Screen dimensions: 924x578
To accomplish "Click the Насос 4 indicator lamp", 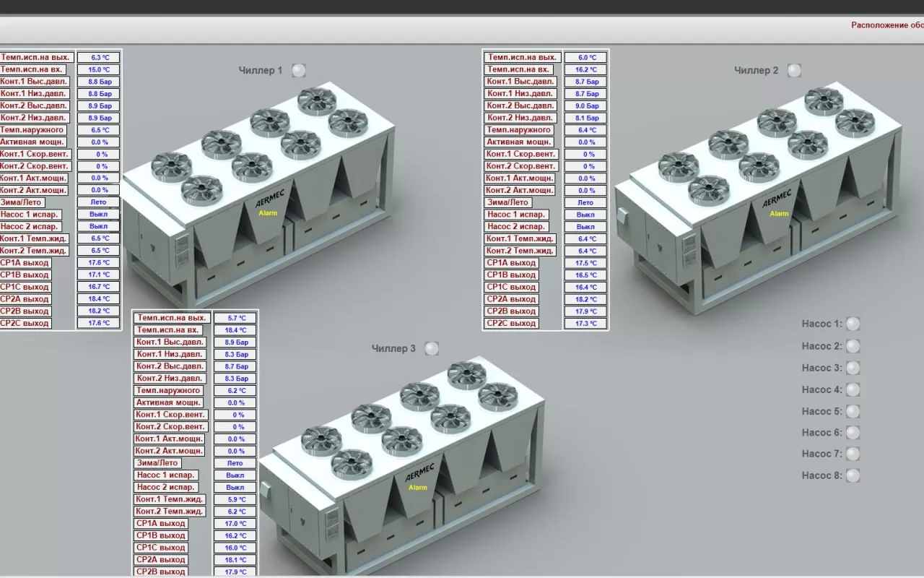I will [x=853, y=389].
